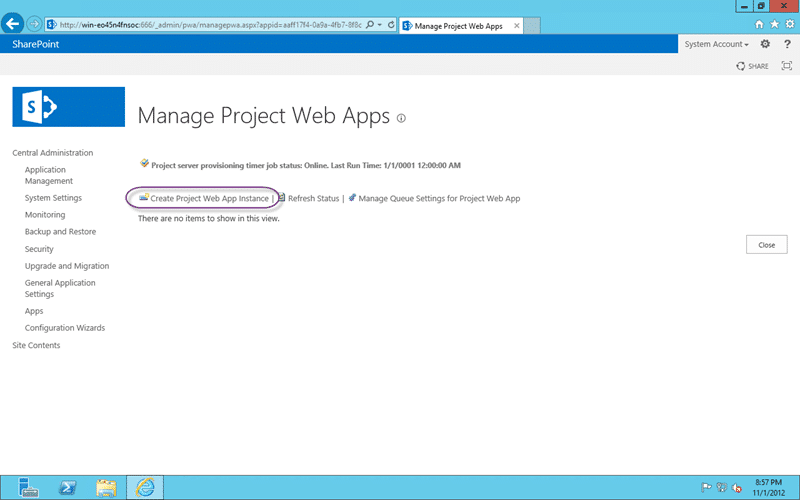Open Configuration Wizards in sidebar
Viewport: 800px width, 500px height.
point(65,328)
